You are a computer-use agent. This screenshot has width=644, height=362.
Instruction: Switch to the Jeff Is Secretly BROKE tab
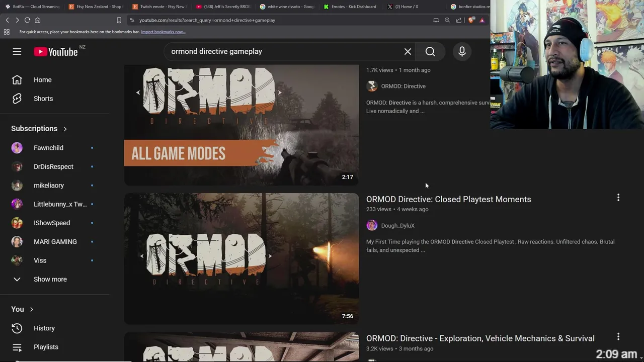[223, 7]
